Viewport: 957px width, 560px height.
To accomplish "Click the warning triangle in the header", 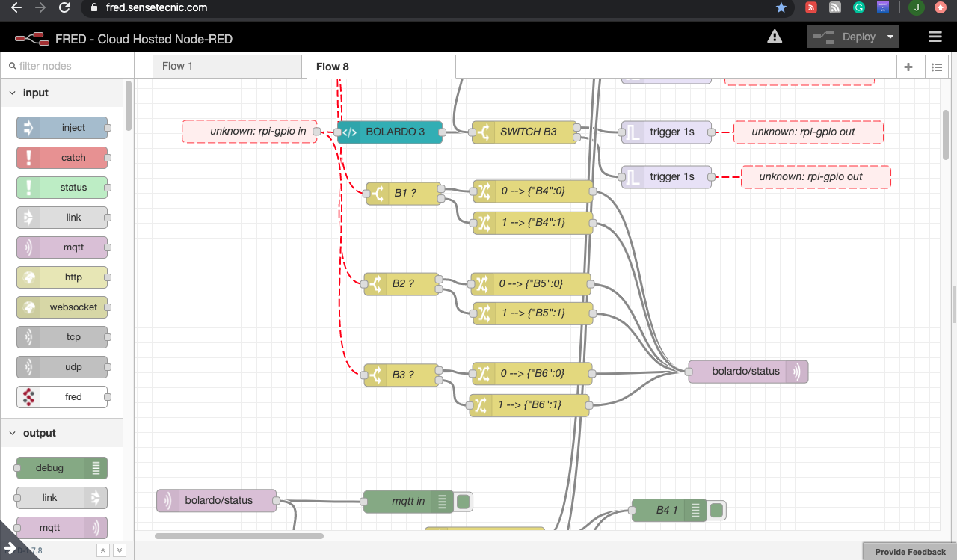I will tap(775, 35).
